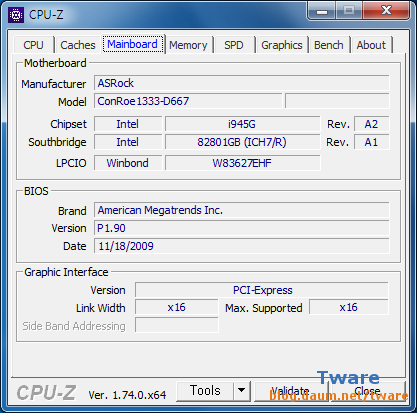Click the CPU-Z logo at bottom left
This screenshot has width=417, height=413.
tap(46, 392)
